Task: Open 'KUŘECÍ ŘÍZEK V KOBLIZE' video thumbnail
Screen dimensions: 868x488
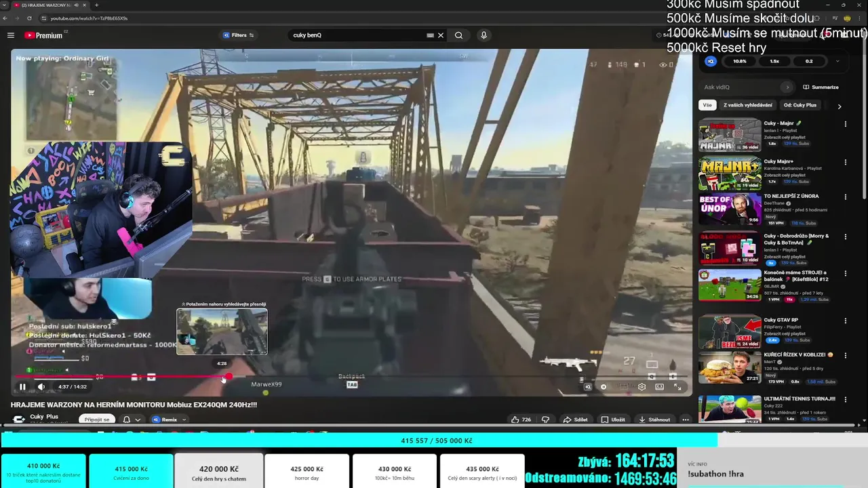Action: click(730, 367)
